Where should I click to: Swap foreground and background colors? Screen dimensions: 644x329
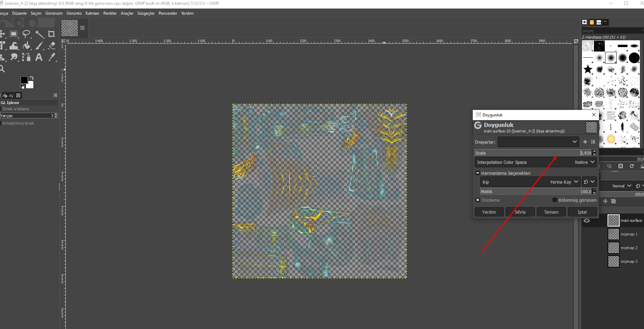[x=32, y=78]
